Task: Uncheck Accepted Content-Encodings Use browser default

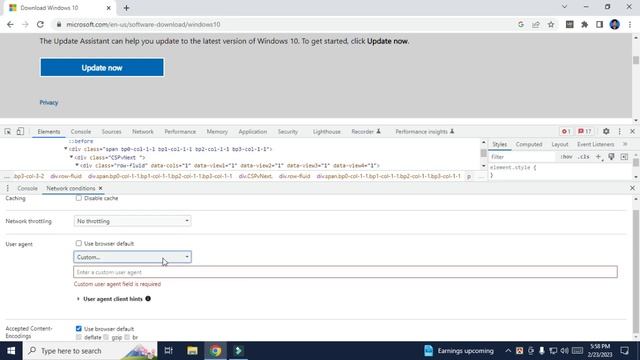Action: point(79,329)
